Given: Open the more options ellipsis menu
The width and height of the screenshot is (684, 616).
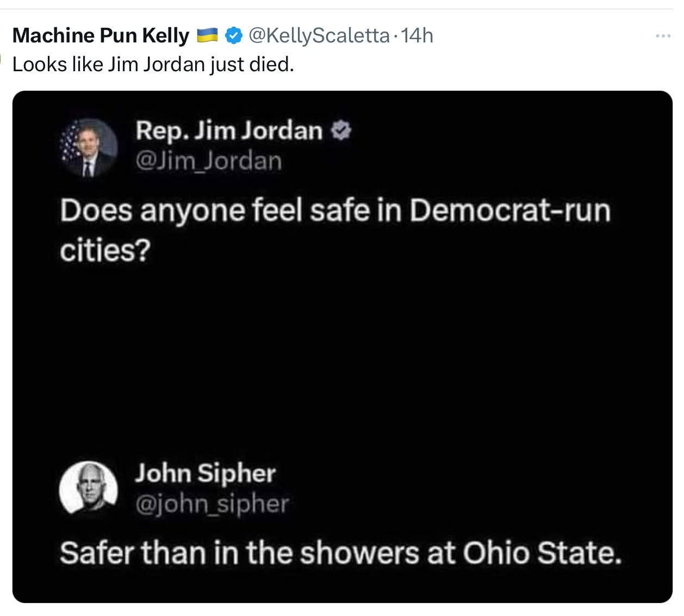Looking at the screenshot, I should point(663,36).
